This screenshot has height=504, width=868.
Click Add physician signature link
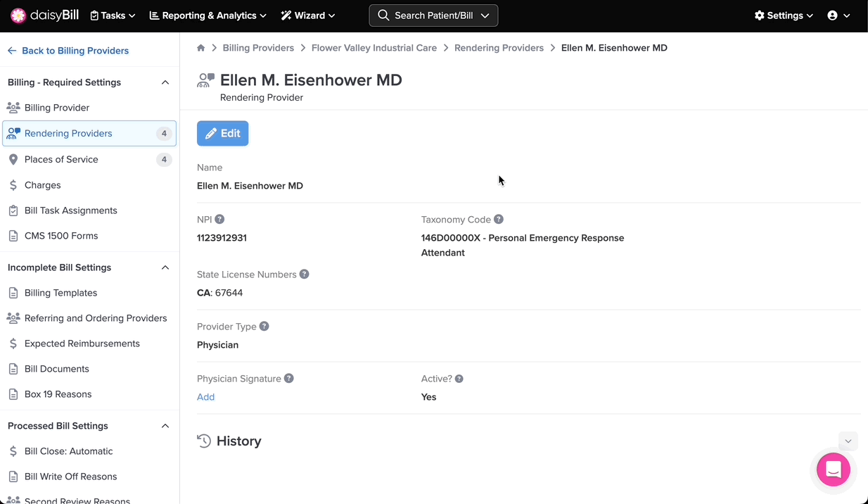click(x=205, y=397)
